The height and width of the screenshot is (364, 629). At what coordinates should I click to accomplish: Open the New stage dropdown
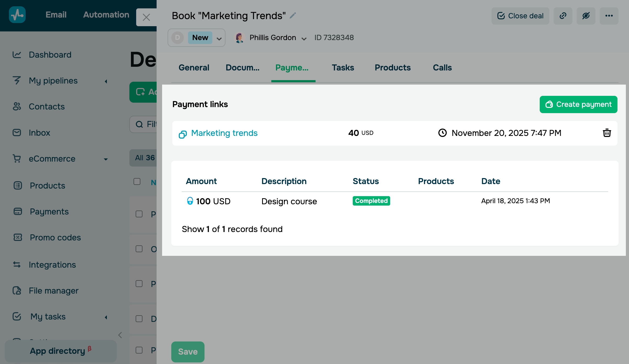(219, 39)
